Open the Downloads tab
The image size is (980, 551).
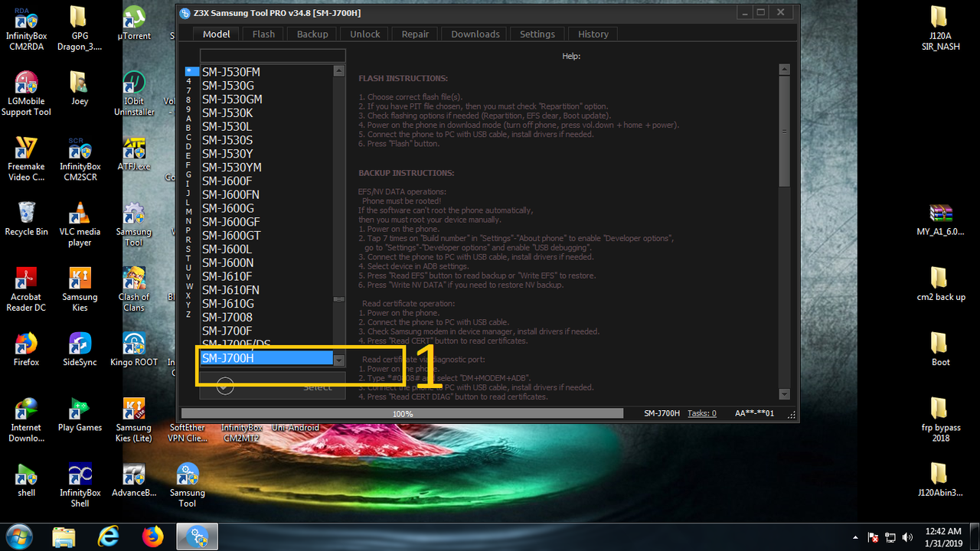point(475,34)
